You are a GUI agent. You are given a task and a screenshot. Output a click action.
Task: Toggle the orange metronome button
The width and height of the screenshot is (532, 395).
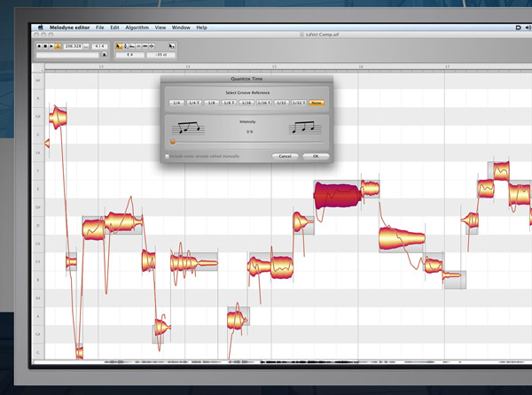[58, 46]
